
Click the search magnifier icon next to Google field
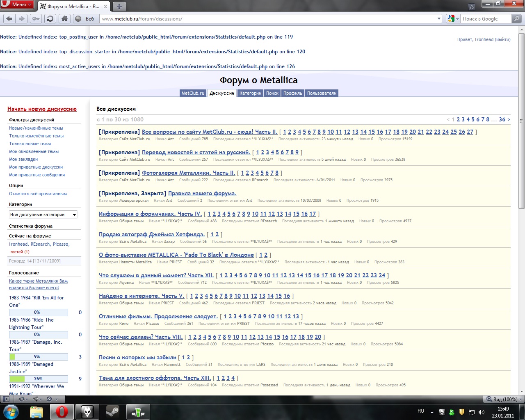(x=517, y=18)
